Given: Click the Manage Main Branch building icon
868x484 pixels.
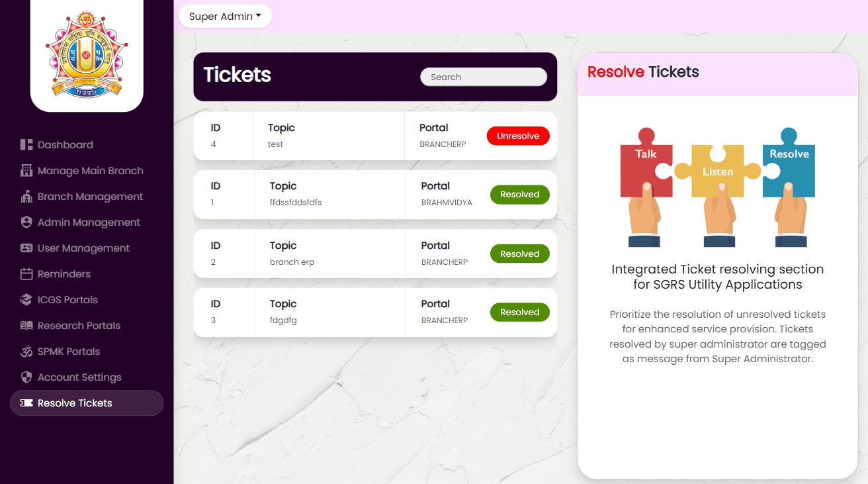Looking at the screenshot, I should pyautogui.click(x=26, y=171).
